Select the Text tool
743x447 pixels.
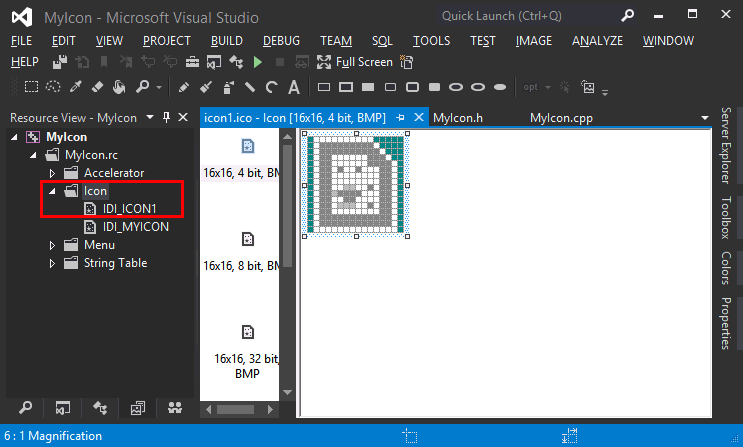tap(294, 87)
